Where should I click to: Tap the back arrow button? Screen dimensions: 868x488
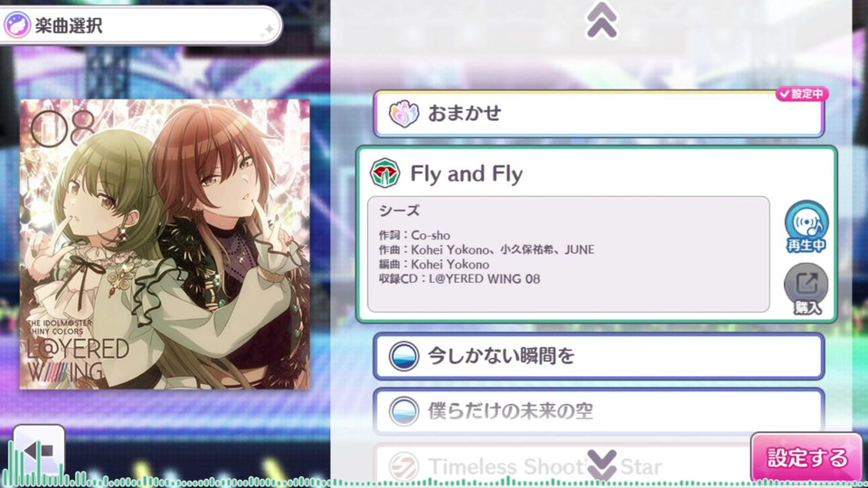click(x=39, y=451)
